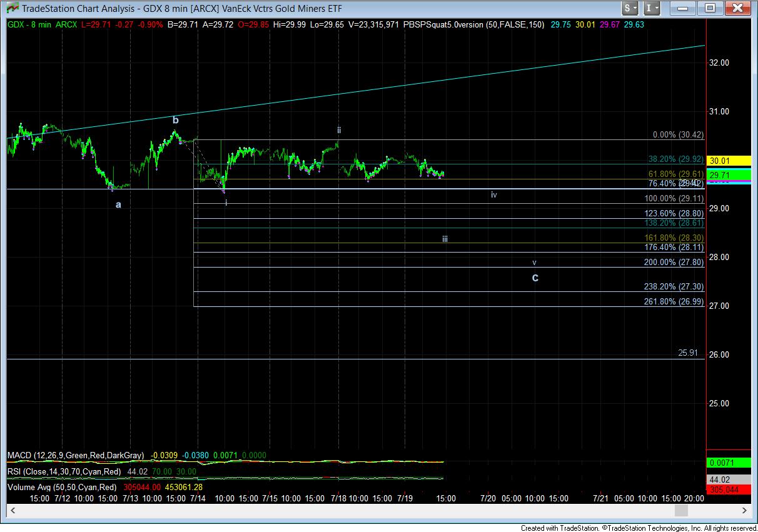
Task: Click the 238.20% (27.30) Fibonacci label
Action: (x=674, y=286)
